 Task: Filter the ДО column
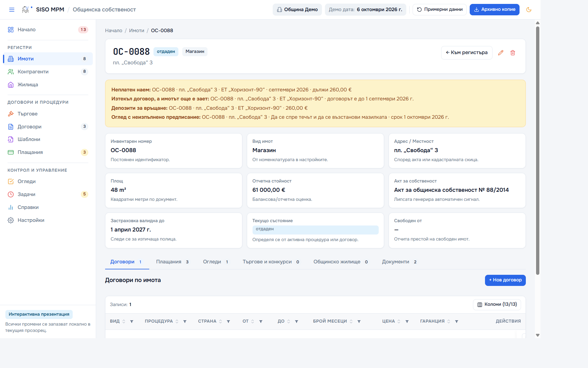click(x=296, y=321)
